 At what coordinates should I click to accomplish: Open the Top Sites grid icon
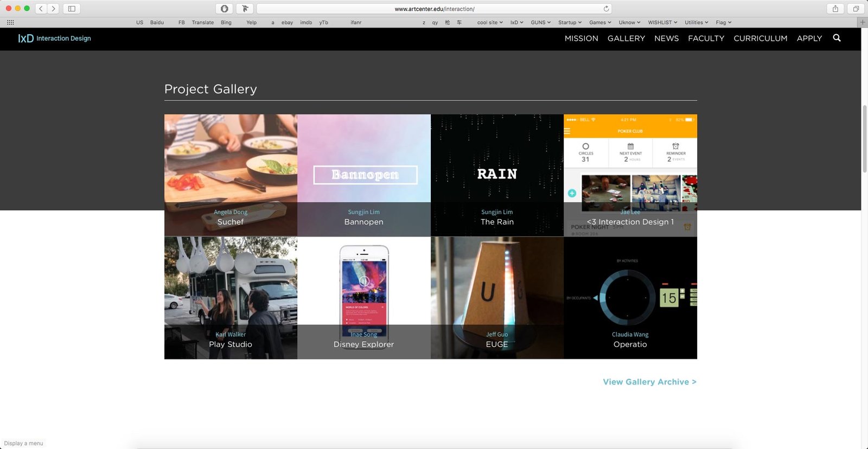click(x=10, y=22)
